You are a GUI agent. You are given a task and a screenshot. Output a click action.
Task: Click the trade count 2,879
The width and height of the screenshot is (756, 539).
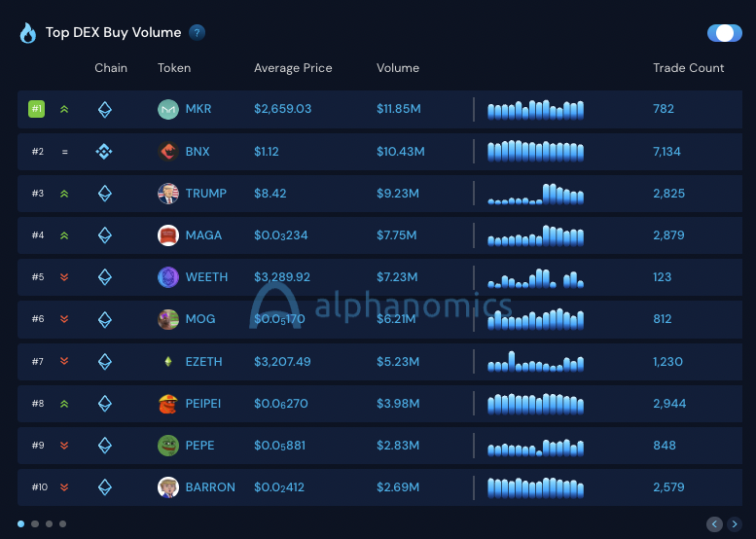click(x=668, y=235)
